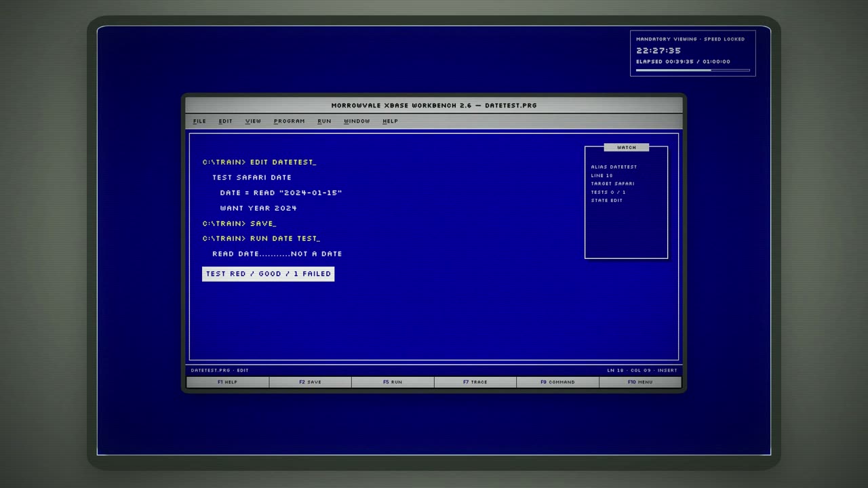
Task: Click the "WANT YEAR 2024" line
Action: point(258,208)
